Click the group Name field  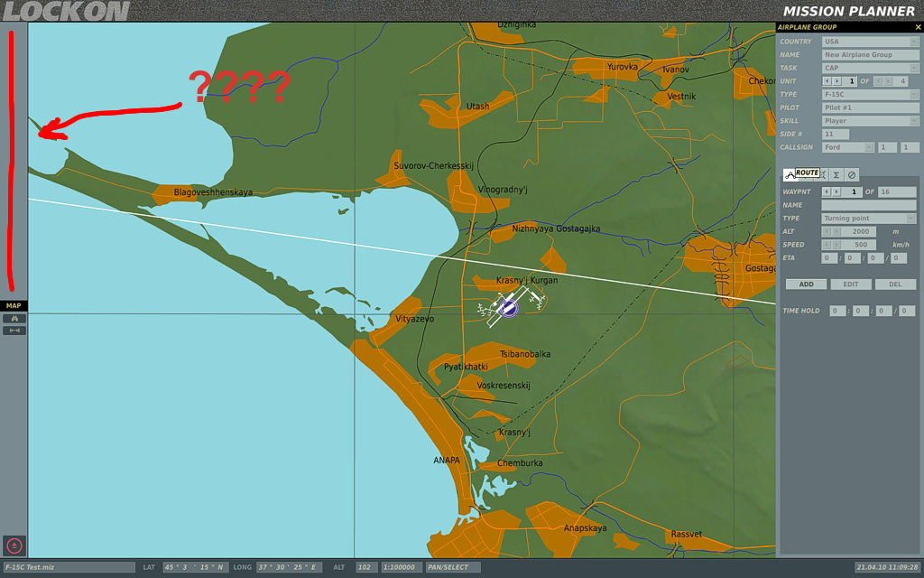(871, 55)
